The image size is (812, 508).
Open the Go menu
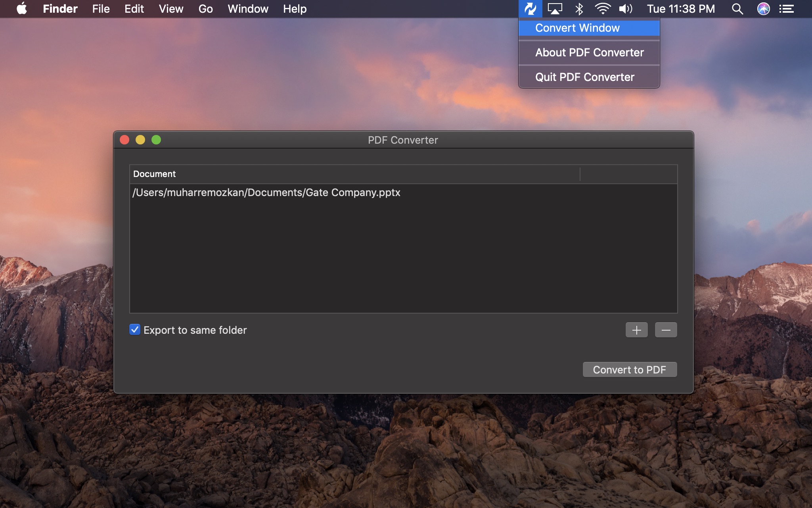tap(205, 9)
